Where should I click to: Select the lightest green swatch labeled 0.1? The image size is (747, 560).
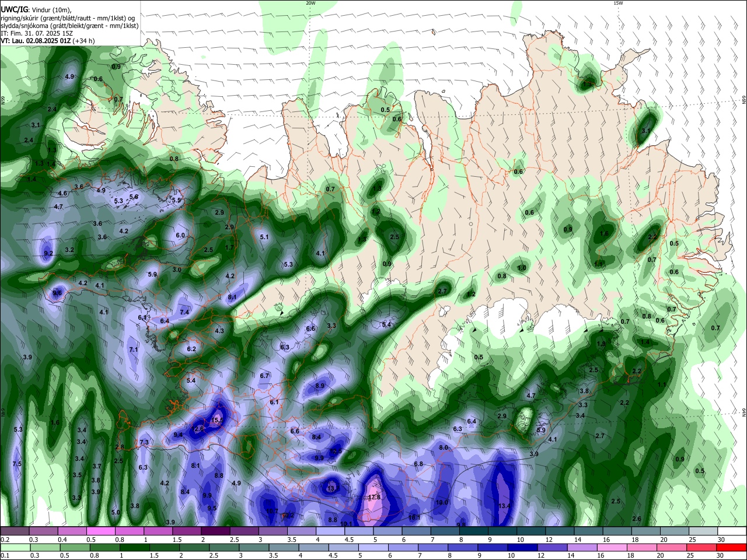pyautogui.click(x=15, y=547)
